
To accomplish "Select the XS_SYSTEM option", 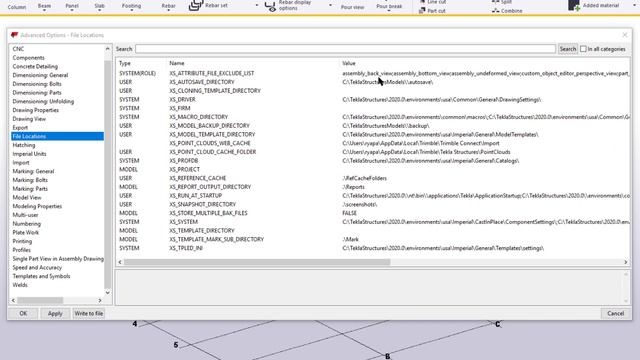I will 184,222.
